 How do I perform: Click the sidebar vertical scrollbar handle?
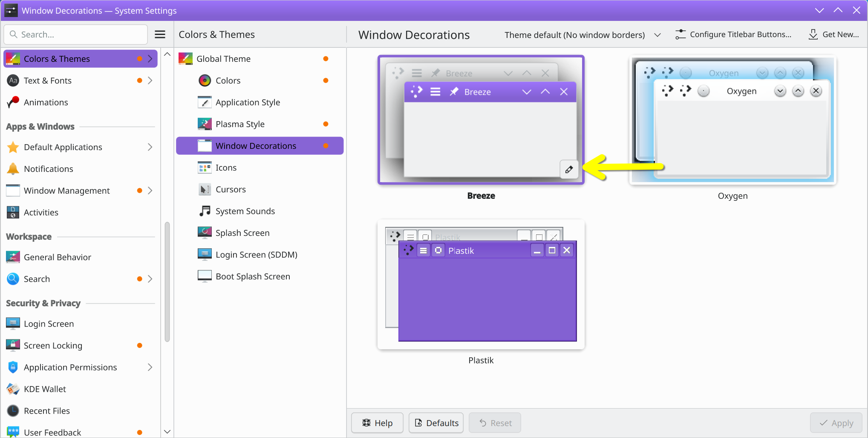coord(167,282)
